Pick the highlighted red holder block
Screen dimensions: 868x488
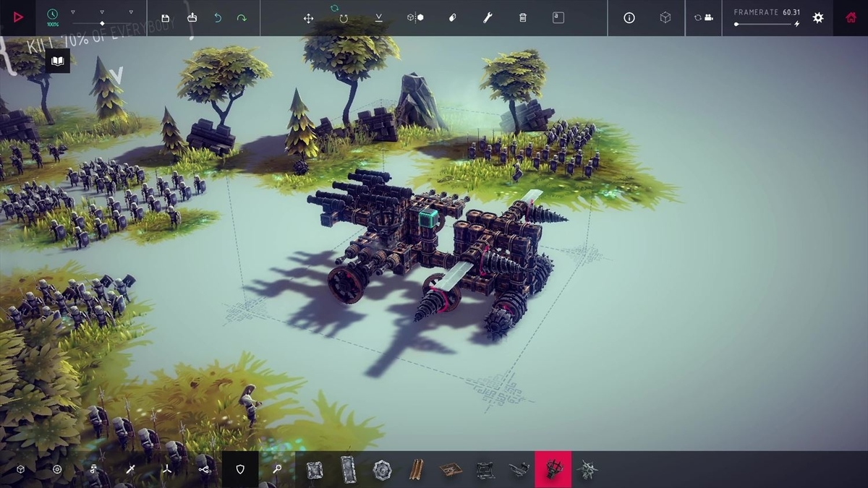pyautogui.click(x=553, y=470)
